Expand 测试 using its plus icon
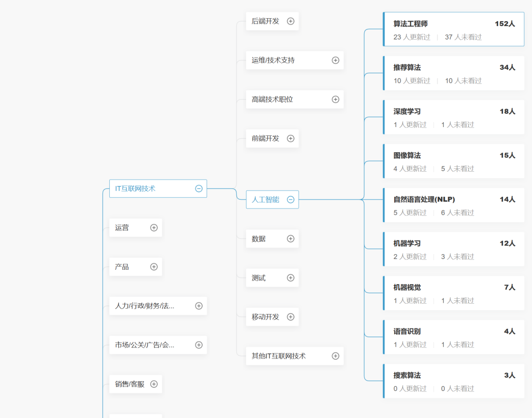The width and height of the screenshot is (532, 418). [x=290, y=278]
